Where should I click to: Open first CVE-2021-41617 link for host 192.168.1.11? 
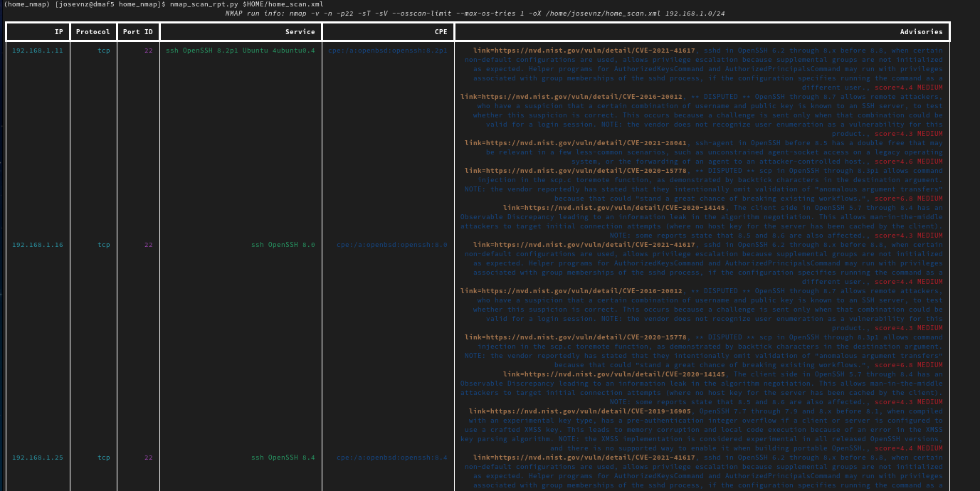584,51
